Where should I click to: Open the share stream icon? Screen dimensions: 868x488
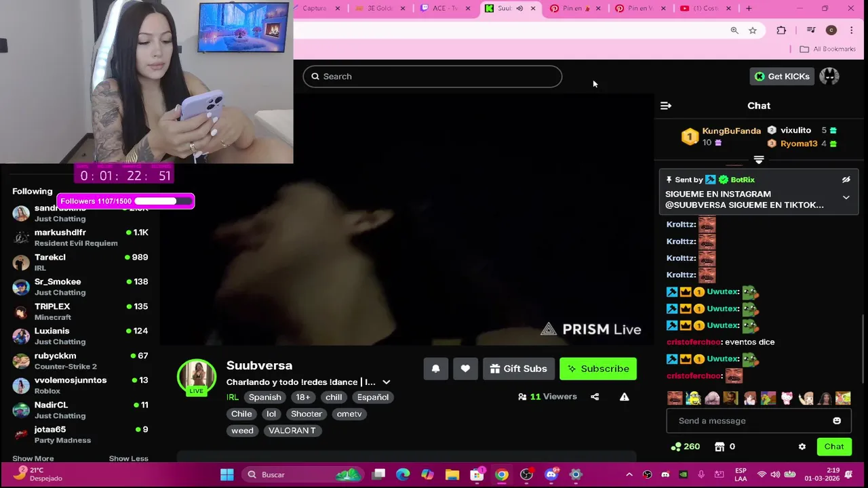(595, 397)
